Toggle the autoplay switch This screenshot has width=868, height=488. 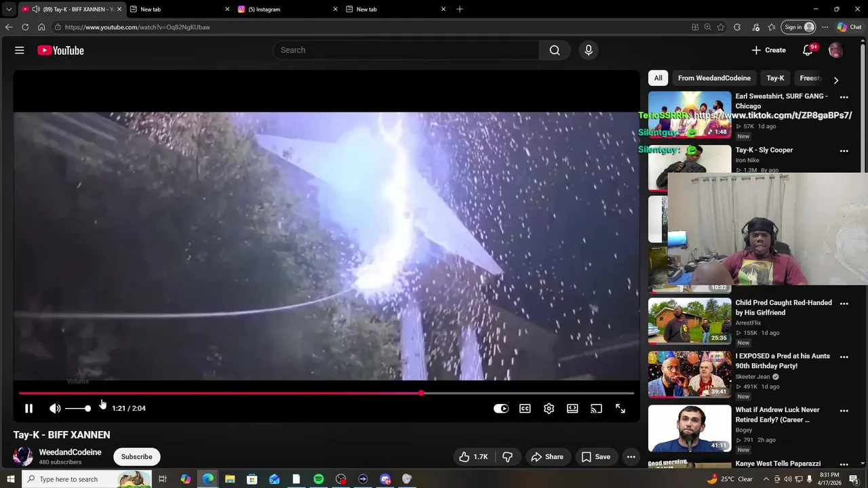[501, 409]
